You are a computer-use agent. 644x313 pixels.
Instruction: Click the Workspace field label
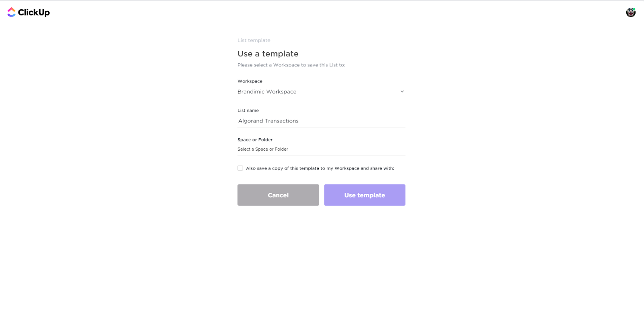250,81
